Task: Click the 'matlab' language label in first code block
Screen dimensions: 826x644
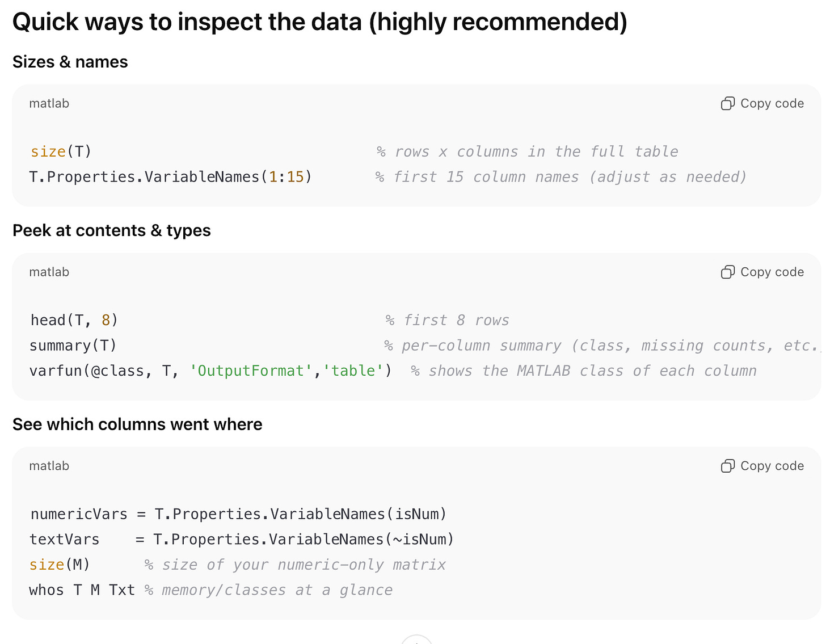Action: click(x=49, y=103)
